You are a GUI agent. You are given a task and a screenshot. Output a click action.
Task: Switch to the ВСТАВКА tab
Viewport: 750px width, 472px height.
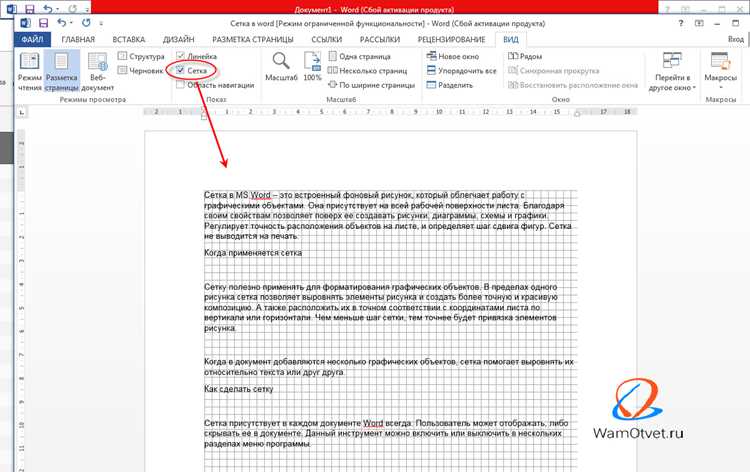pos(129,39)
